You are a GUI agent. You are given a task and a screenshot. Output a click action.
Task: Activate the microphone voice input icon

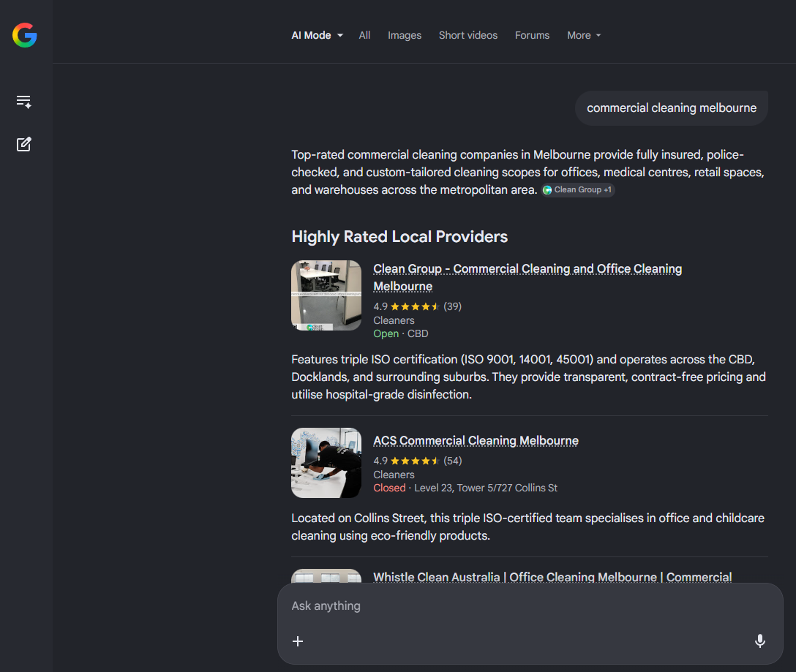759,641
